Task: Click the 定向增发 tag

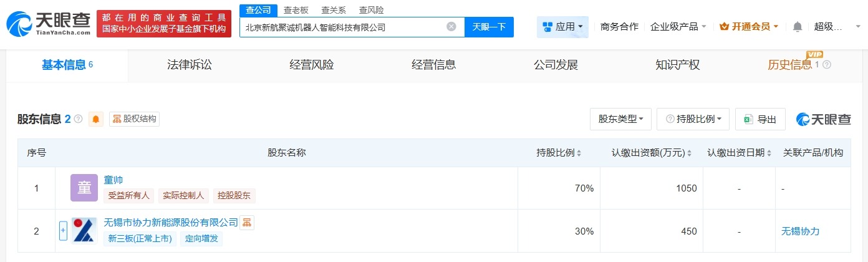Action: [x=201, y=238]
